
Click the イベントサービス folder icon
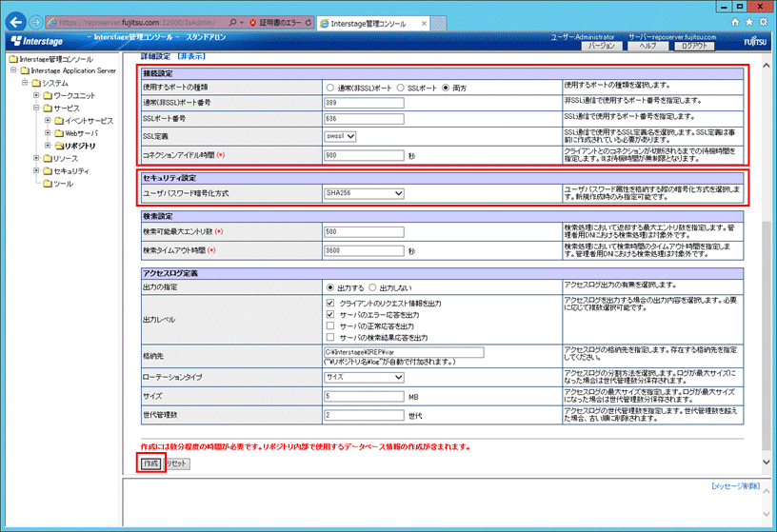pyautogui.click(x=59, y=121)
